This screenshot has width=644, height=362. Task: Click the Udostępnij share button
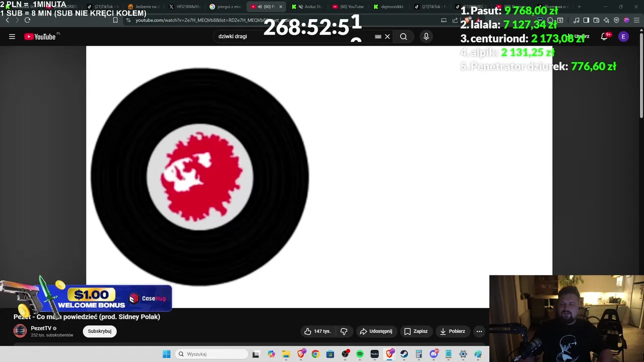376,331
